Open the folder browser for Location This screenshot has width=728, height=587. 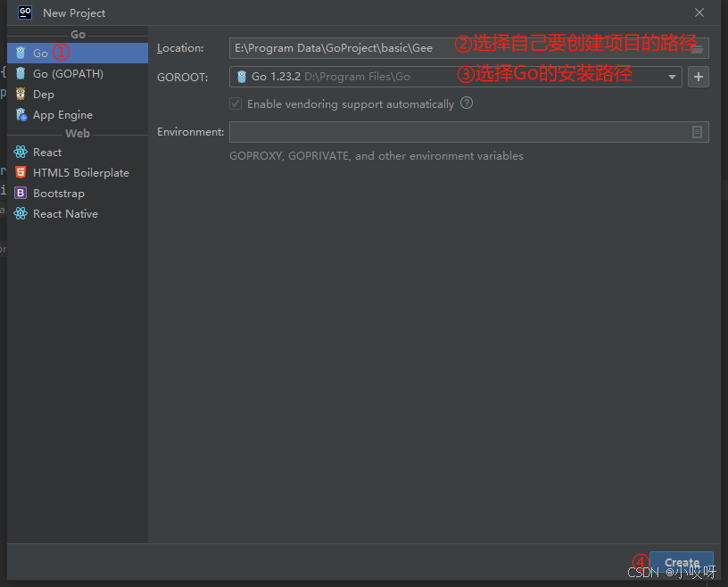pyautogui.click(x=697, y=49)
